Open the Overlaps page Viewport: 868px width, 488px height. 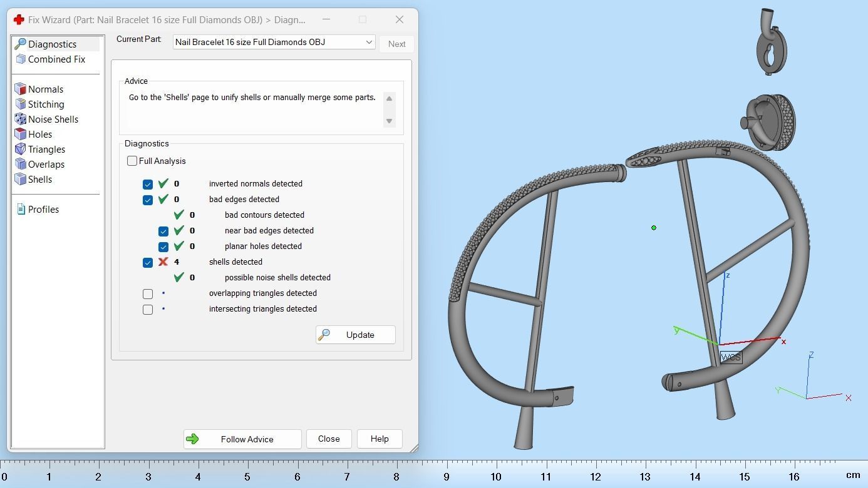point(46,165)
